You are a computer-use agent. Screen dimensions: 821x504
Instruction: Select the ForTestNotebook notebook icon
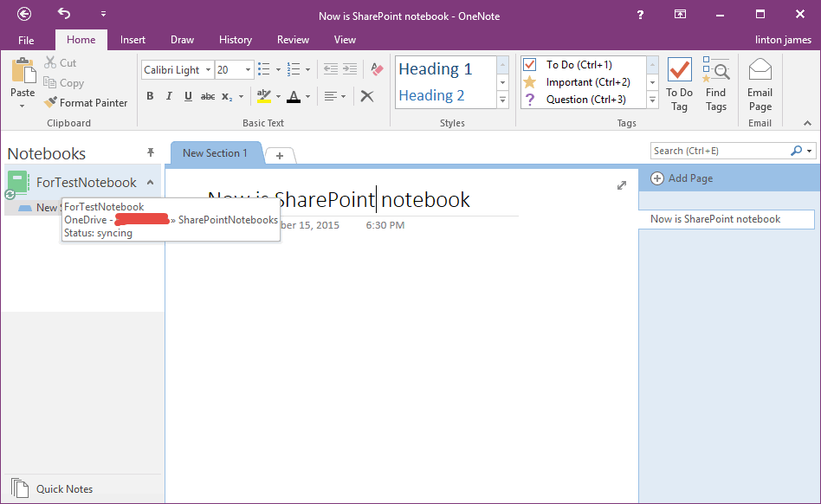18,183
